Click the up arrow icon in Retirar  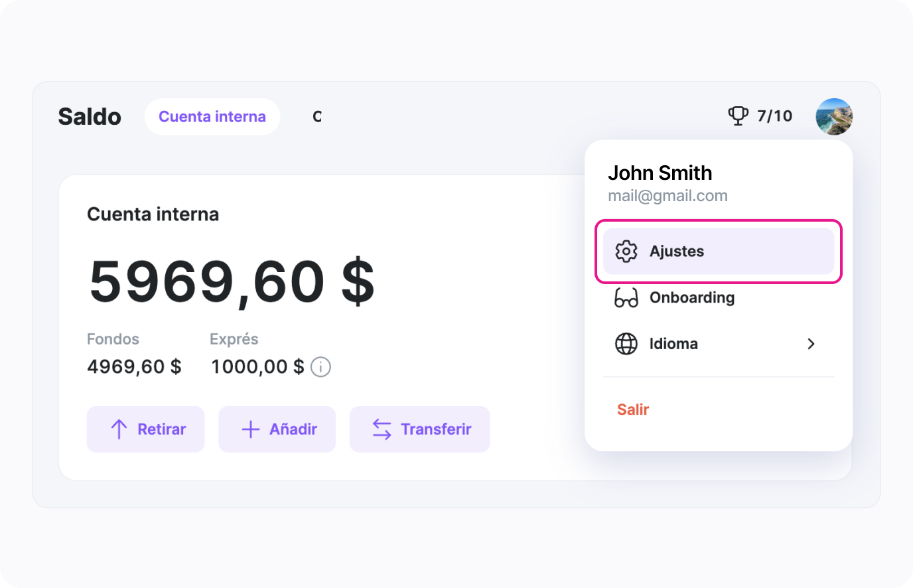coord(119,429)
